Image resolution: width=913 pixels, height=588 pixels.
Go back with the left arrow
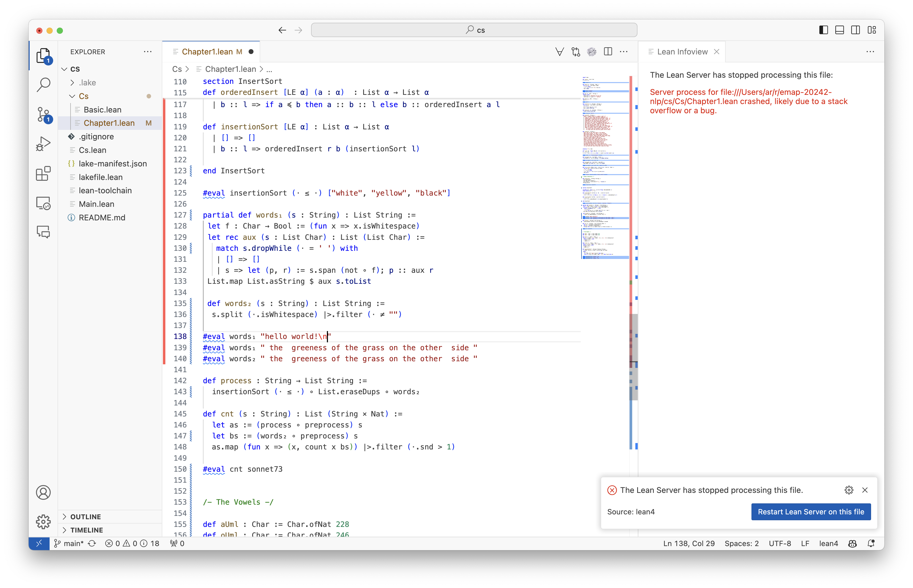[282, 30]
